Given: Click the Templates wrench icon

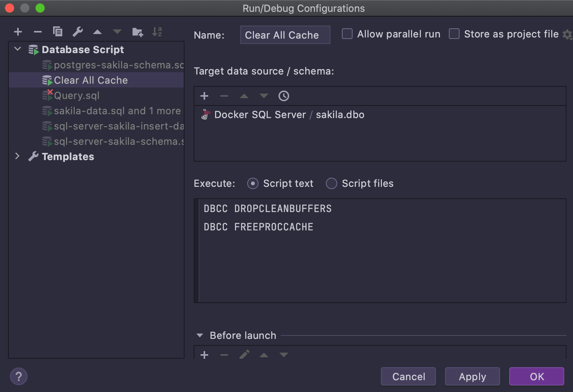Looking at the screenshot, I should 34,156.
